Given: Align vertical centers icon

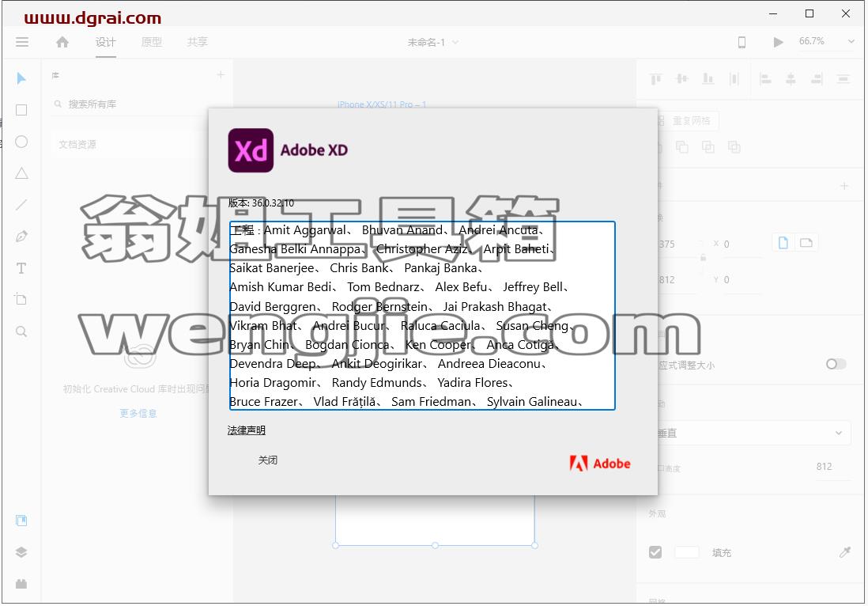Looking at the screenshot, I should pyautogui.click(x=682, y=79).
